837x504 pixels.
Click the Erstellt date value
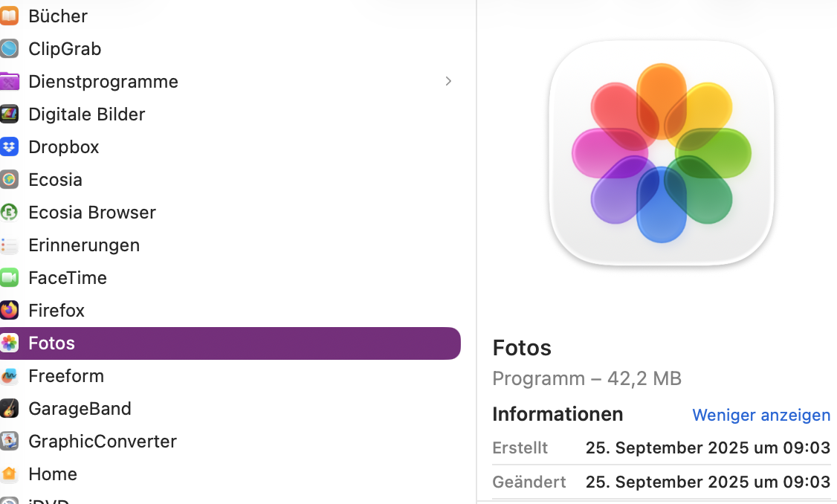point(708,448)
